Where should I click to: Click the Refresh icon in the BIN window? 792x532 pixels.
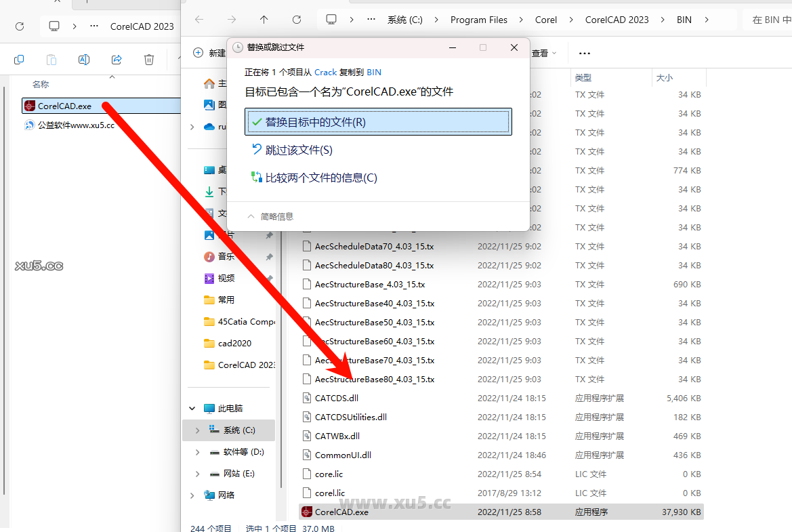pos(296,20)
